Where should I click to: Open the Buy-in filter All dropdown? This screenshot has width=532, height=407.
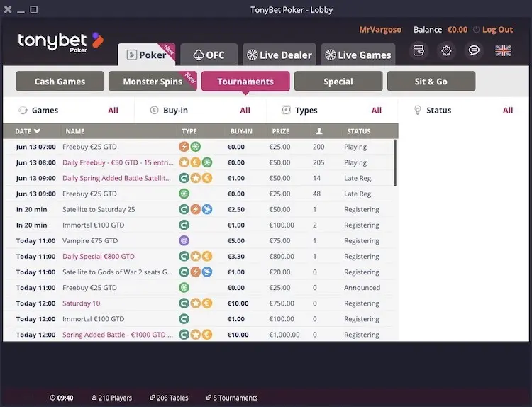(x=245, y=110)
